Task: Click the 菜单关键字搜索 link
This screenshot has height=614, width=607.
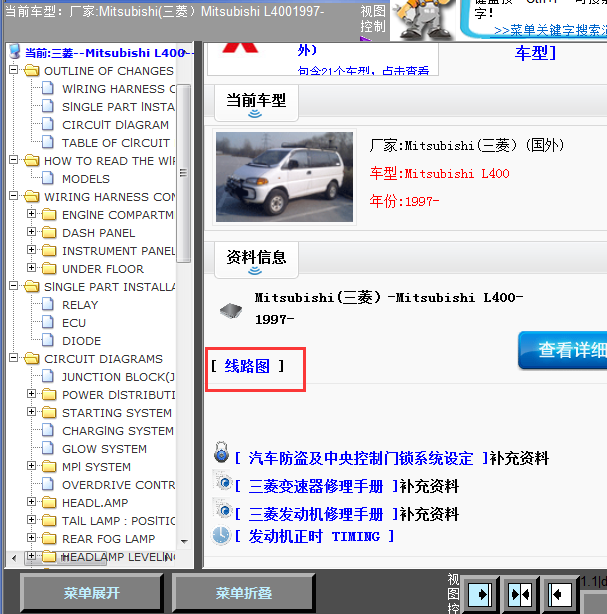Action: pyautogui.click(x=550, y=31)
